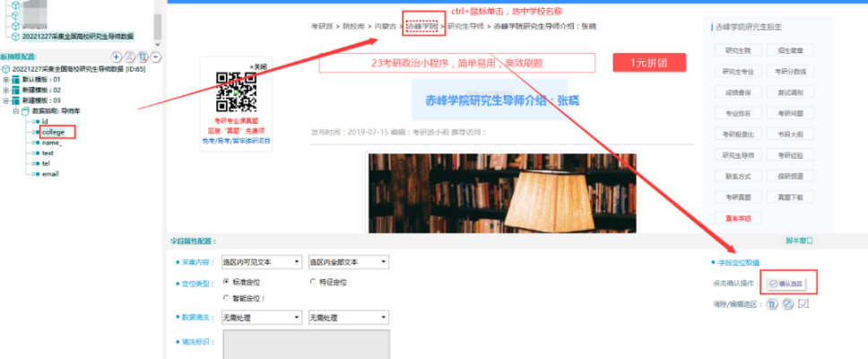Click the edit template pencil icon
The height and width of the screenshot is (359, 868).
[x=129, y=57]
